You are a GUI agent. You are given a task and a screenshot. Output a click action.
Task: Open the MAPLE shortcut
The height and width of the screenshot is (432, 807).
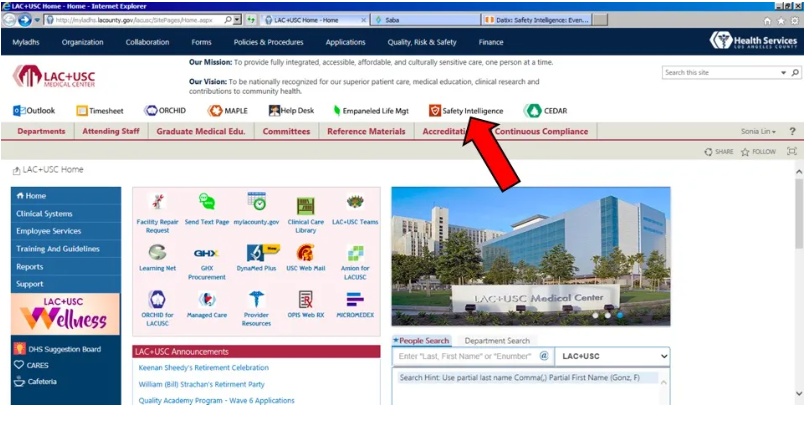[227, 111]
